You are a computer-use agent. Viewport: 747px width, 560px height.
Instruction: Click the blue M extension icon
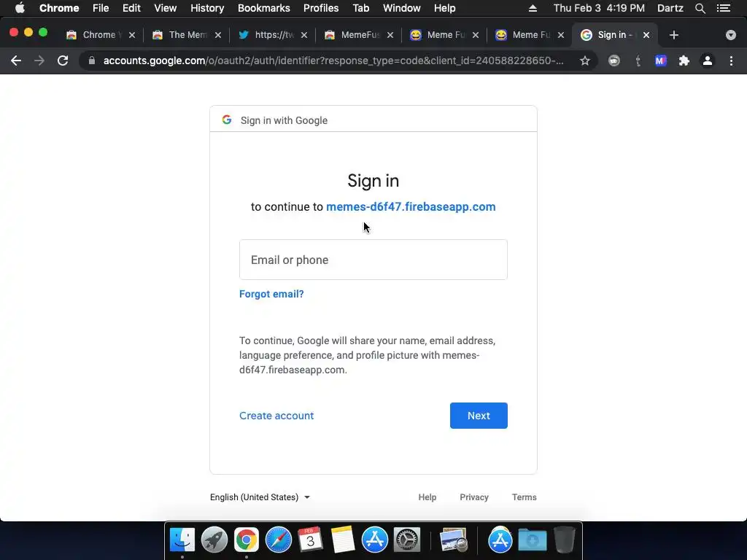click(660, 61)
